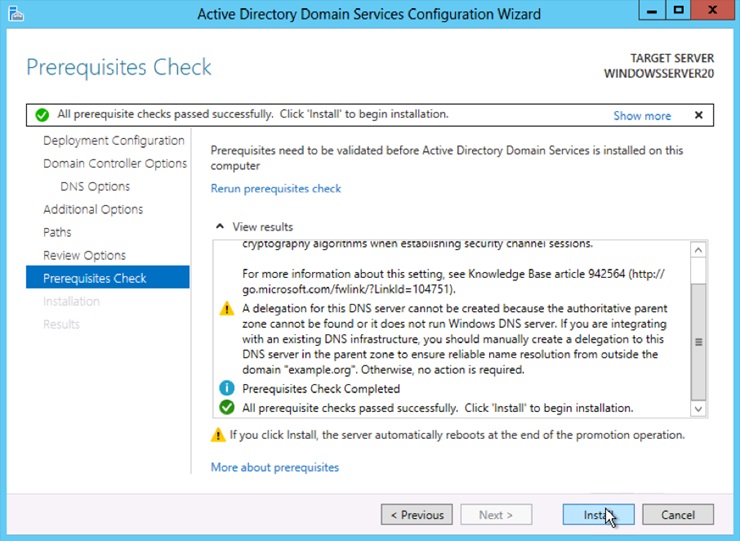Click the Previous button
The height and width of the screenshot is (541, 740).
[x=417, y=515]
